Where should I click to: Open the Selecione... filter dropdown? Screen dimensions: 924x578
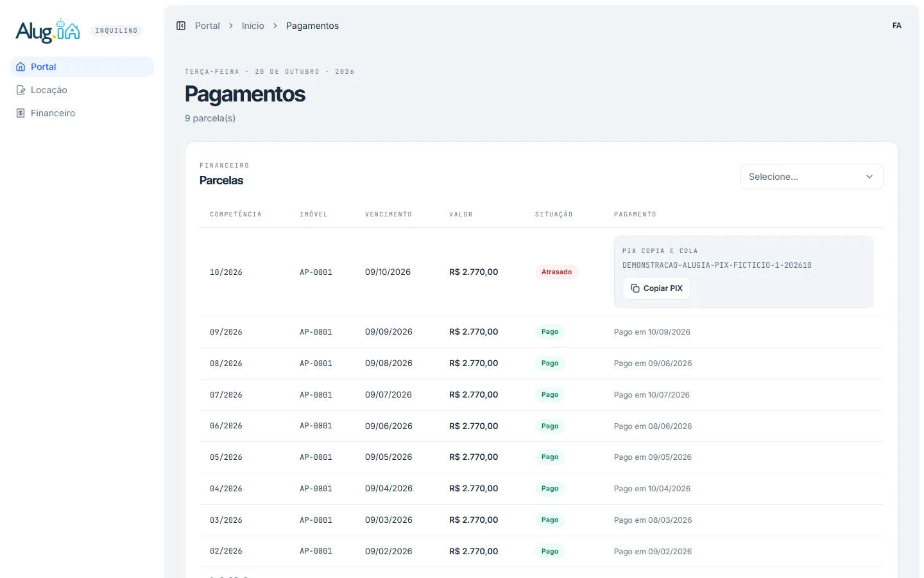click(x=811, y=177)
